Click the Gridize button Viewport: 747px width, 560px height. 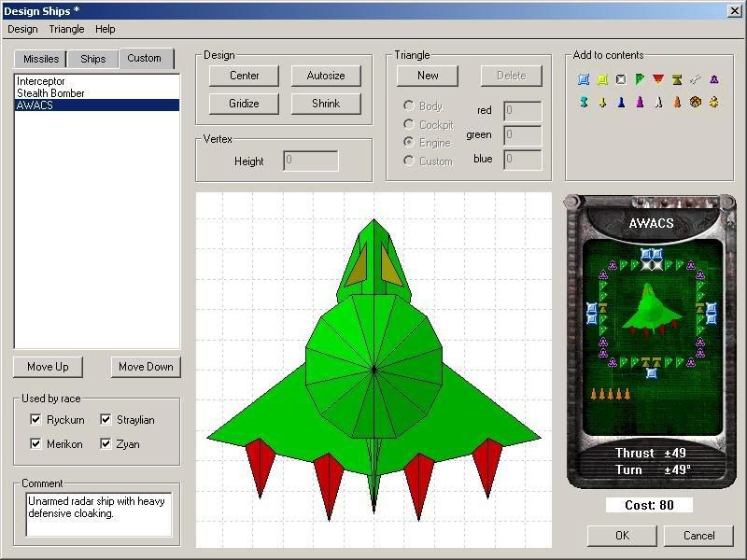point(244,104)
